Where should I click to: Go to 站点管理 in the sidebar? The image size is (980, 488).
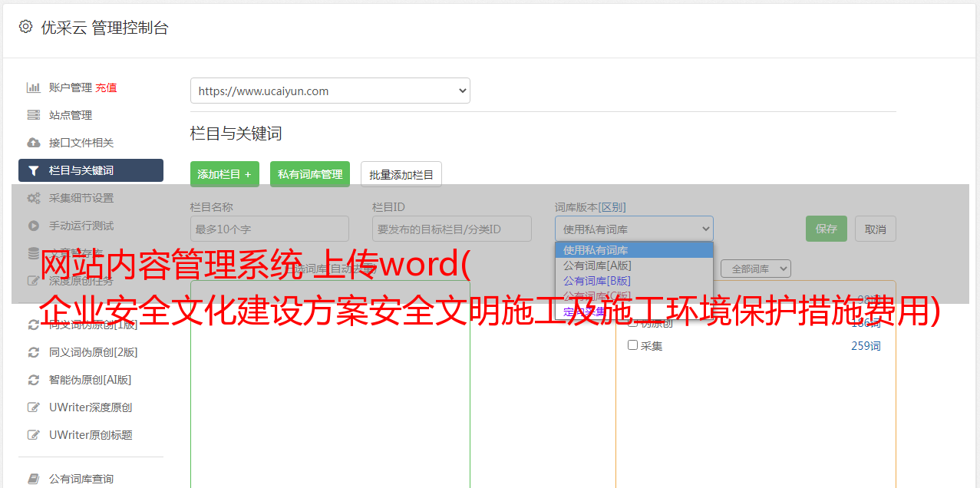71,115
